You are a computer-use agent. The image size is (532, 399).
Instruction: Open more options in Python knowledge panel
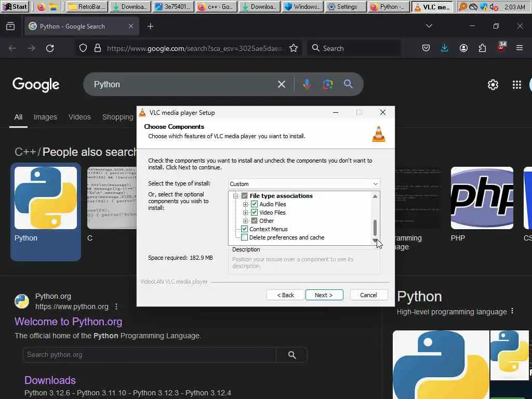[x=512, y=311]
